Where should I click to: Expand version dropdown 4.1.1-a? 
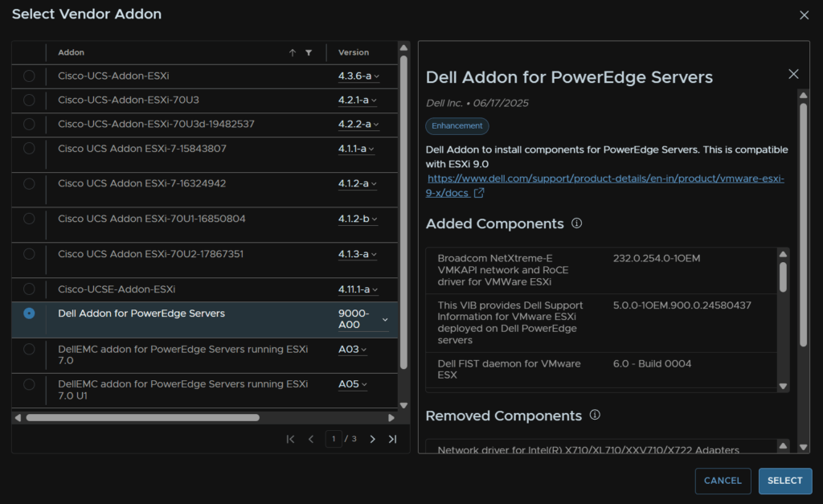[356, 149]
